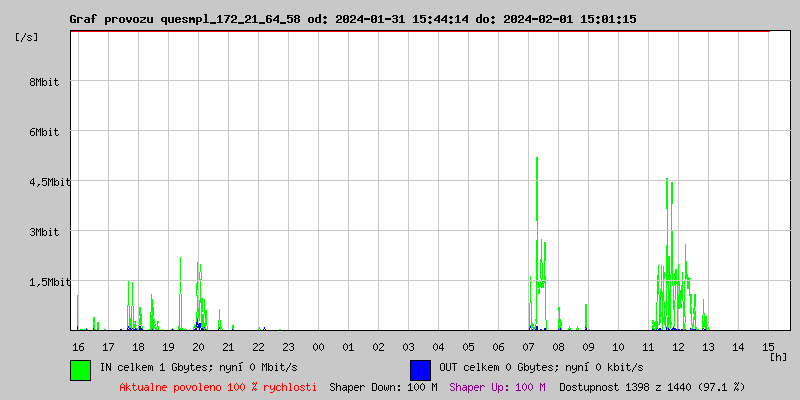
Task: Click the green IN legend swatch
Action: coord(80,369)
